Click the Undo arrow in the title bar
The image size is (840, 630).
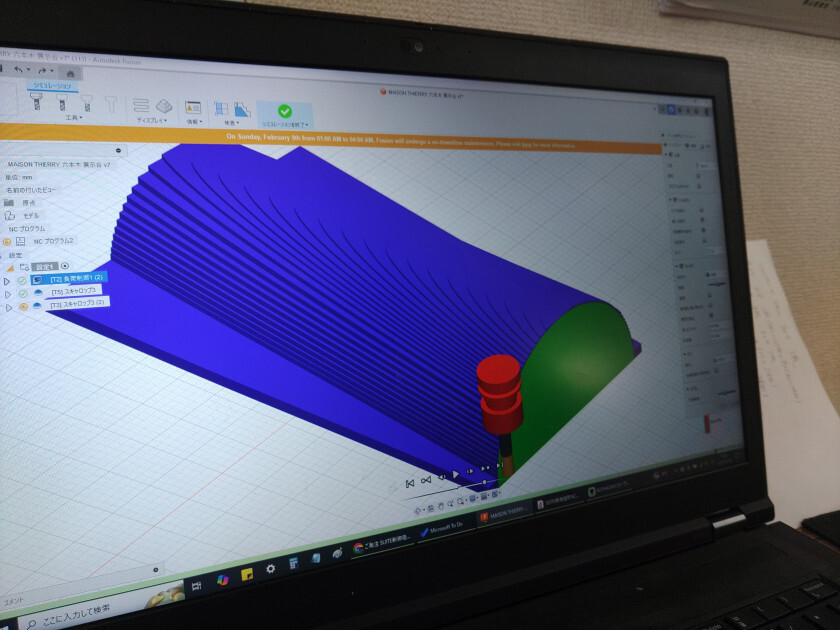(x=17, y=70)
